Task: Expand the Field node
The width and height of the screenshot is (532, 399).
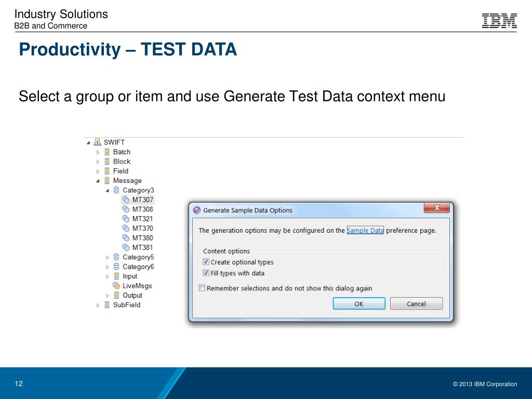Action: pyautogui.click(x=98, y=171)
